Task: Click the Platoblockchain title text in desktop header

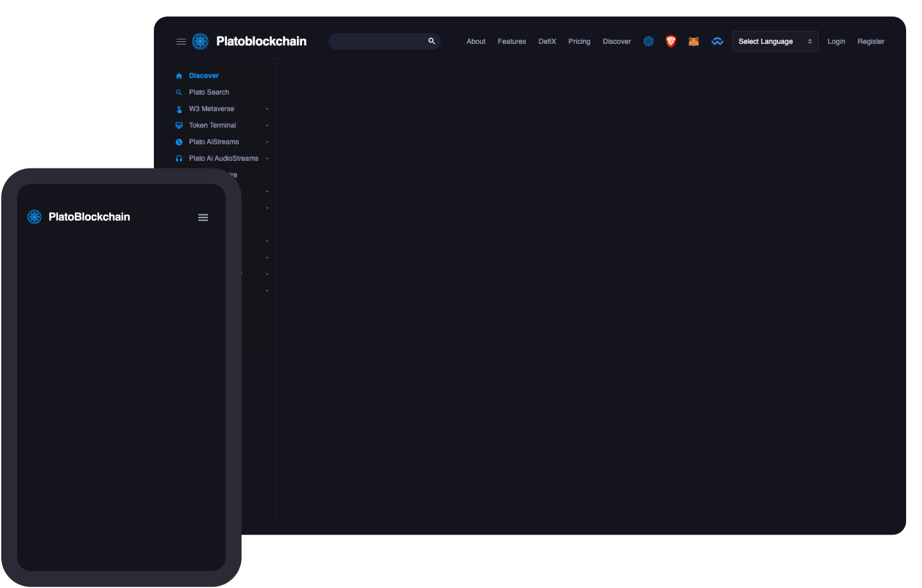Action: (261, 41)
